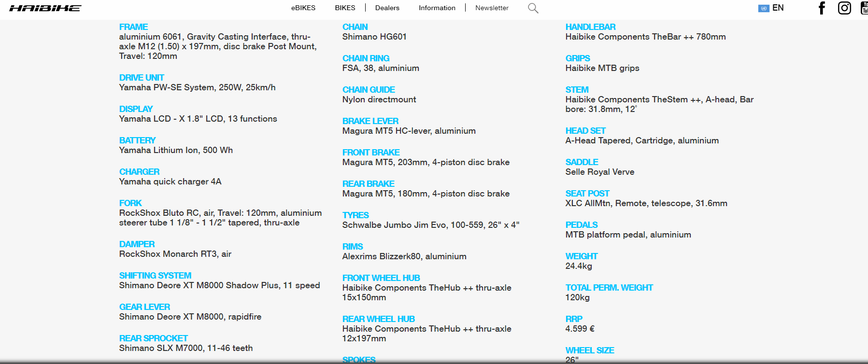Click the FRAME spec heading
This screenshot has height=364, width=868.
tap(133, 27)
